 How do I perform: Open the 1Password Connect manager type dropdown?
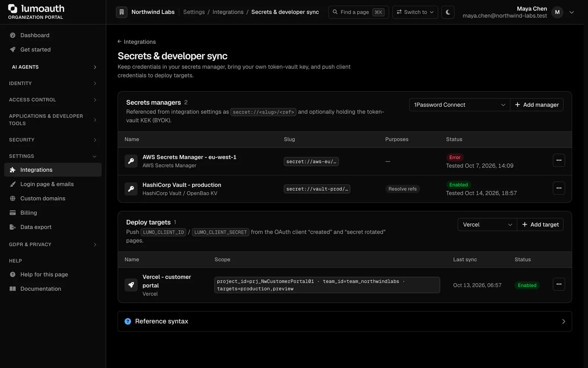pos(459,105)
